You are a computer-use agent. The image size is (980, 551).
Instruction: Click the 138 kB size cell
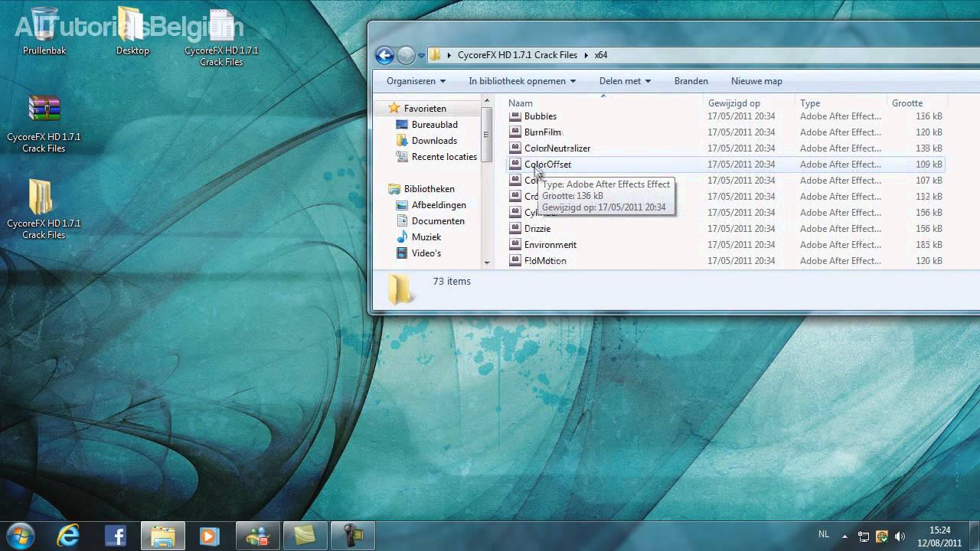click(x=929, y=148)
